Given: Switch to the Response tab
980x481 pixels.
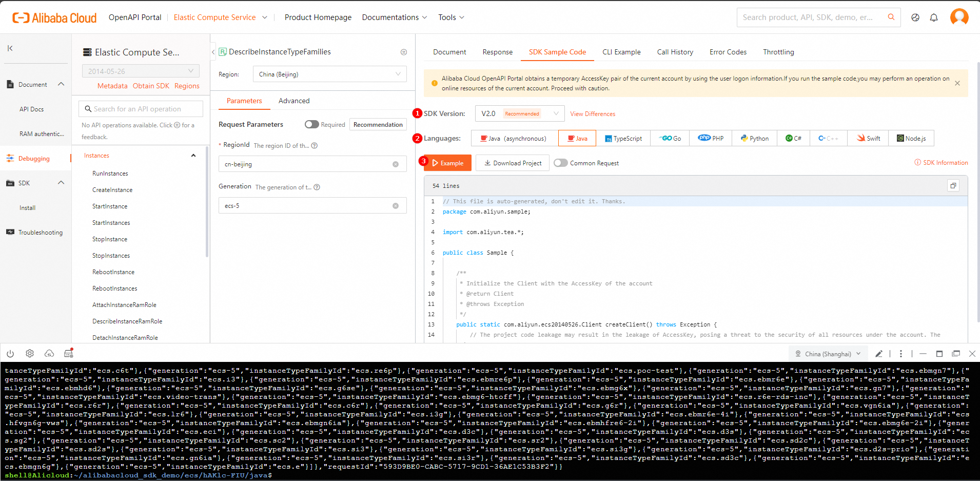Looking at the screenshot, I should pyautogui.click(x=498, y=52).
